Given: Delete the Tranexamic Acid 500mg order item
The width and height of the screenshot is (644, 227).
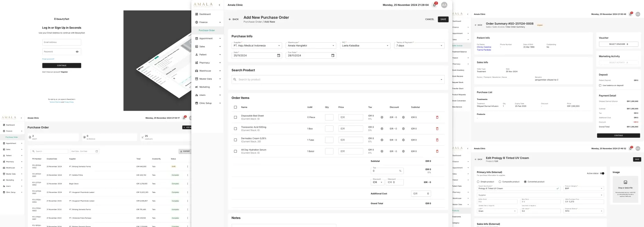Looking at the screenshot, I should [437, 129].
